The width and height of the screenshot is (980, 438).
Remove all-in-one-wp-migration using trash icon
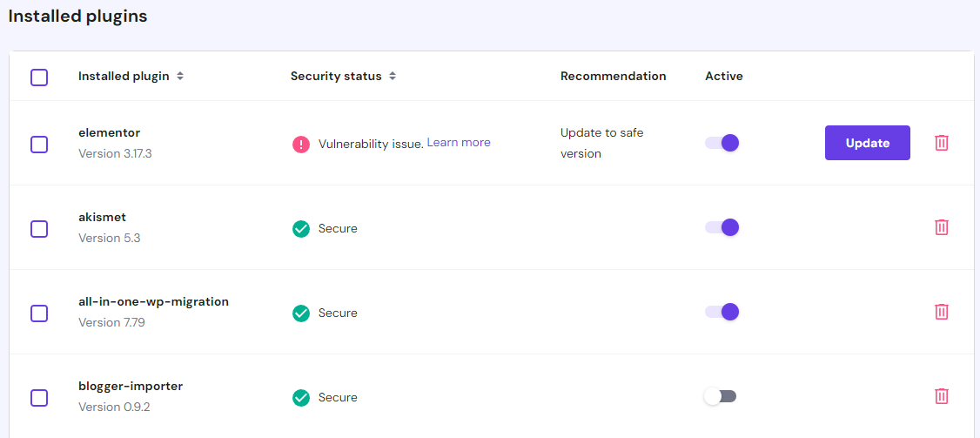(x=941, y=312)
